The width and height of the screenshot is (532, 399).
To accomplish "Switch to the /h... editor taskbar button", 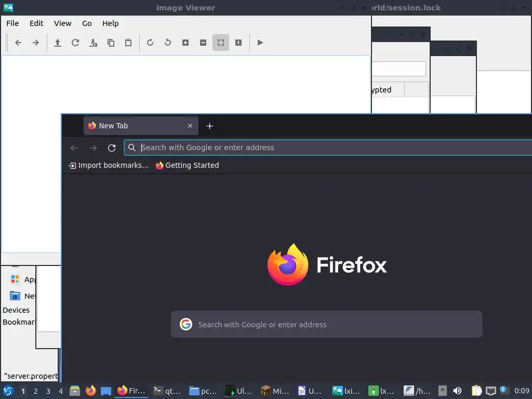I will point(418,391).
